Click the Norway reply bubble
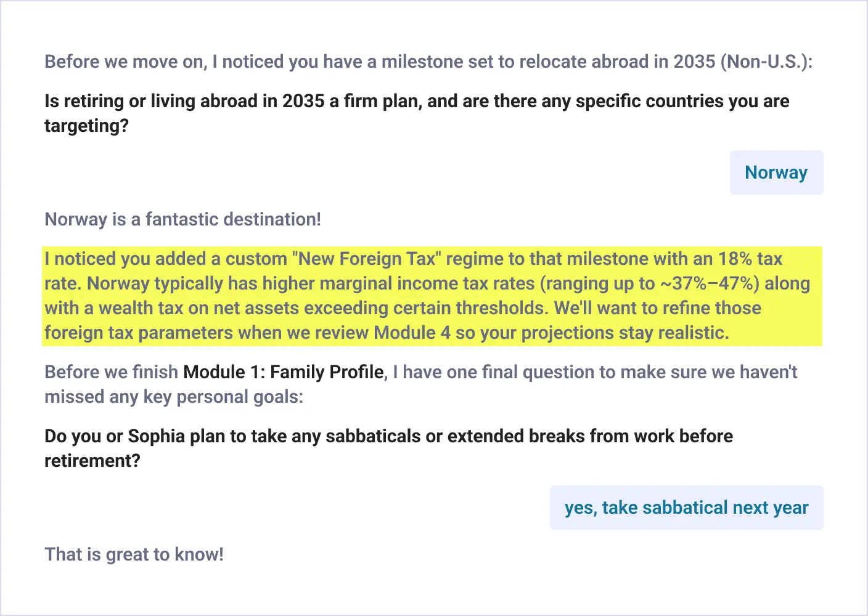Screen dimensions: 868x616 [x=776, y=172]
